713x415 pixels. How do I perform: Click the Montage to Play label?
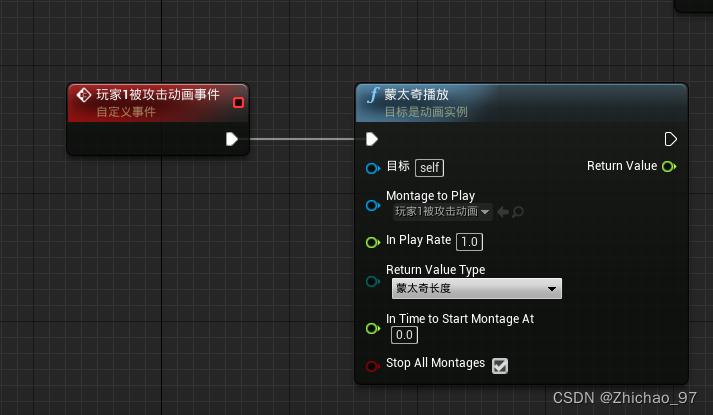430,195
